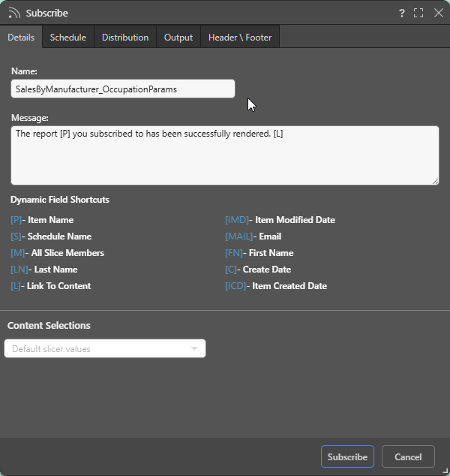Select the Details tab
This screenshot has width=450, height=476.
21,38
